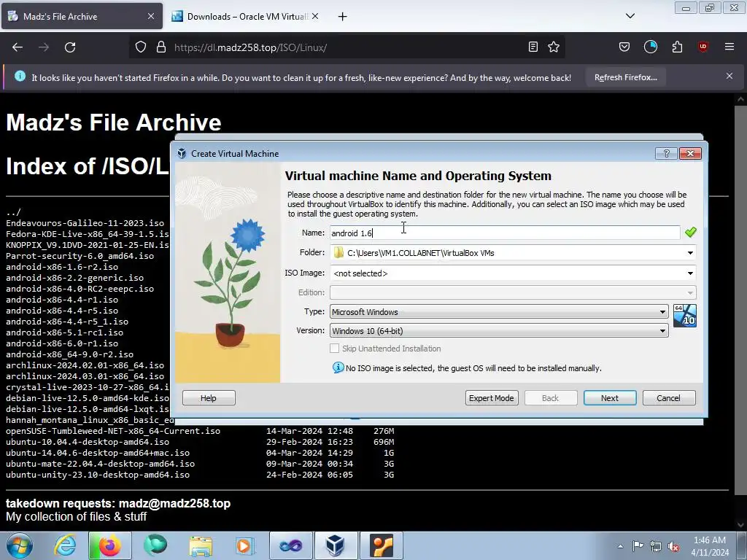This screenshot has height=560, width=747.
Task: Click the green globe taskbar icon
Action: click(155, 545)
